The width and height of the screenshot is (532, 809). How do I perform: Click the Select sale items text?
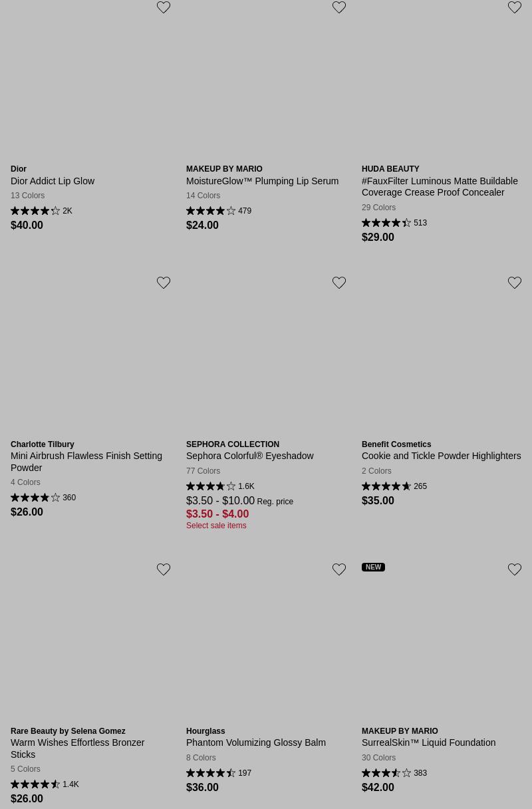[x=216, y=526]
